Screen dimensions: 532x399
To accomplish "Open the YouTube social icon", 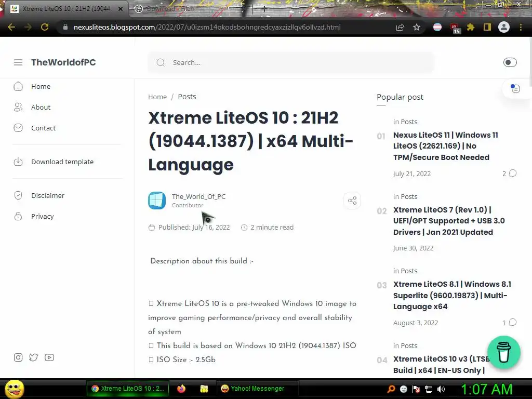I will (x=49, y=357).
